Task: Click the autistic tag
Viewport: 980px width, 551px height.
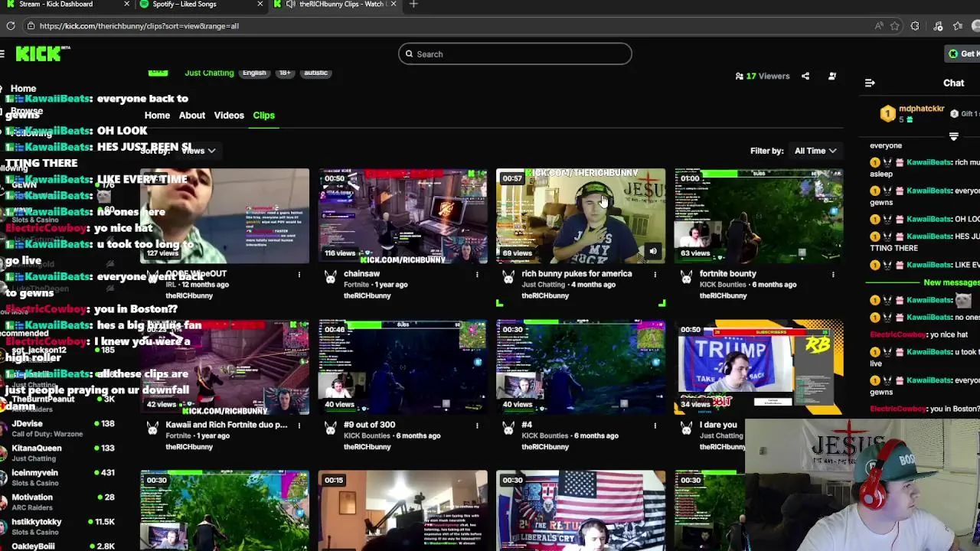Action: pyautogui.click(x=315, y=73)
